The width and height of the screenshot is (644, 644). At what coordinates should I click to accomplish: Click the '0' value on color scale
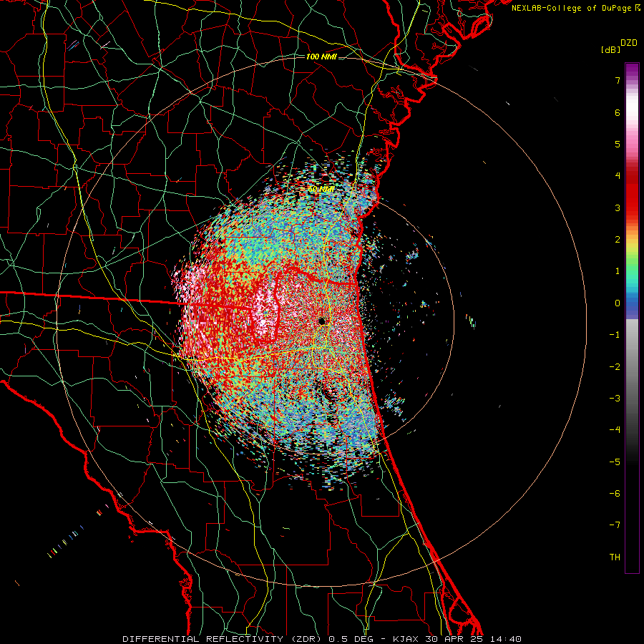618,303
